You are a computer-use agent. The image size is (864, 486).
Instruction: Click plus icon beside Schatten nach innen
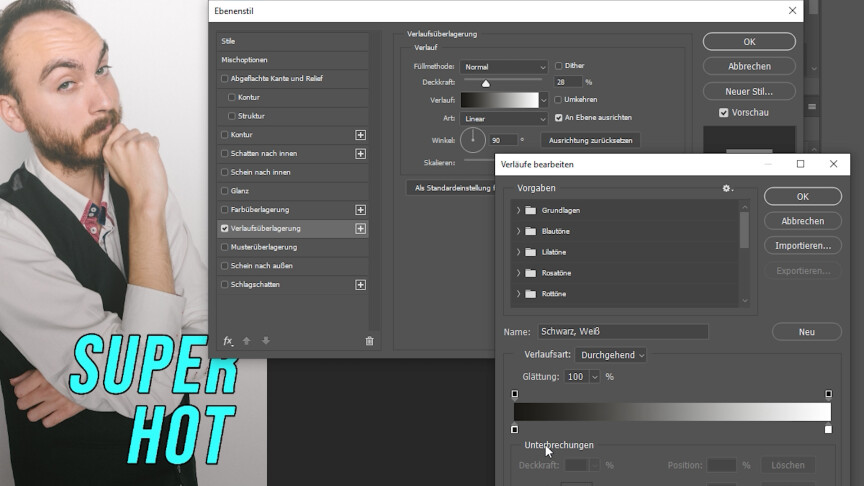[360, 154]
